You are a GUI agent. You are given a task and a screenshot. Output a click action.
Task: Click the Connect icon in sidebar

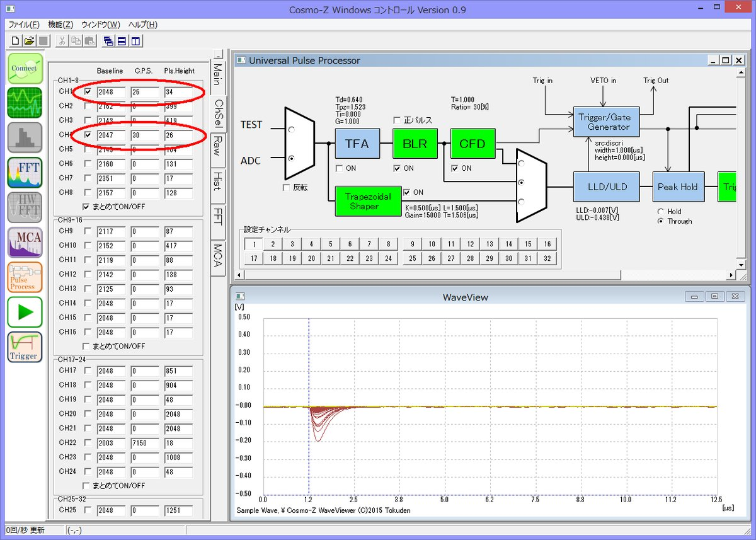point(25,69)
